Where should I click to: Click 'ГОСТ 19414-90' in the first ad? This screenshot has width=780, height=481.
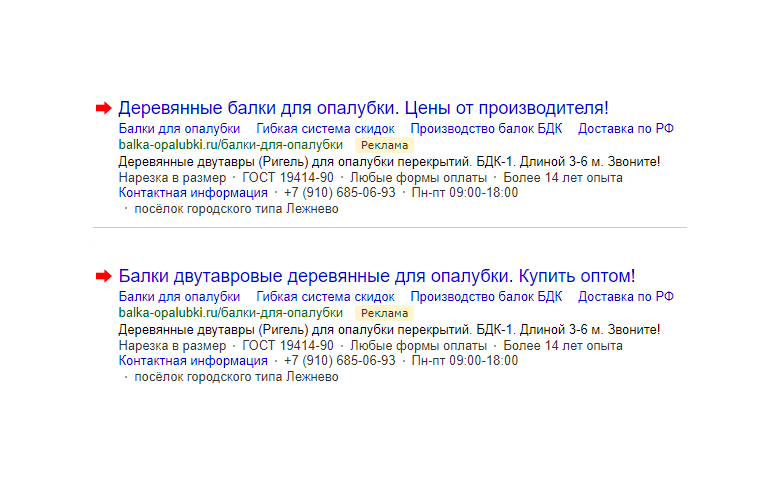click(288, 178)
